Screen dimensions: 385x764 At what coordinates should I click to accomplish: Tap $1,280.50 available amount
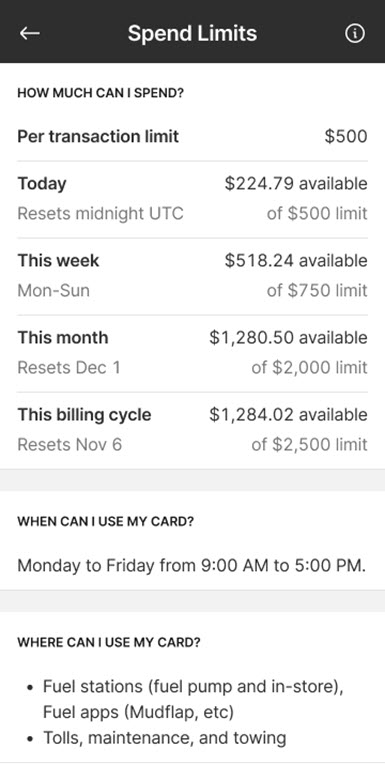(288, 338)
